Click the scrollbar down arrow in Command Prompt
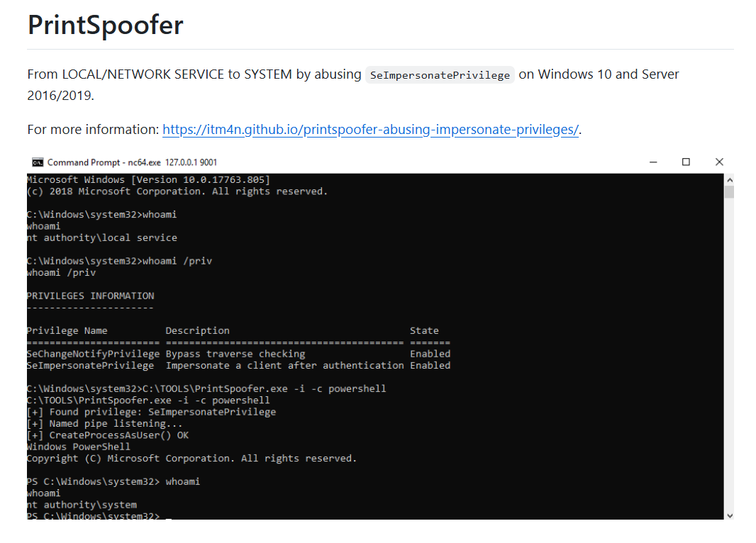Image resolution: width=756 pixels, height=543 pixels. coord(730,515)
